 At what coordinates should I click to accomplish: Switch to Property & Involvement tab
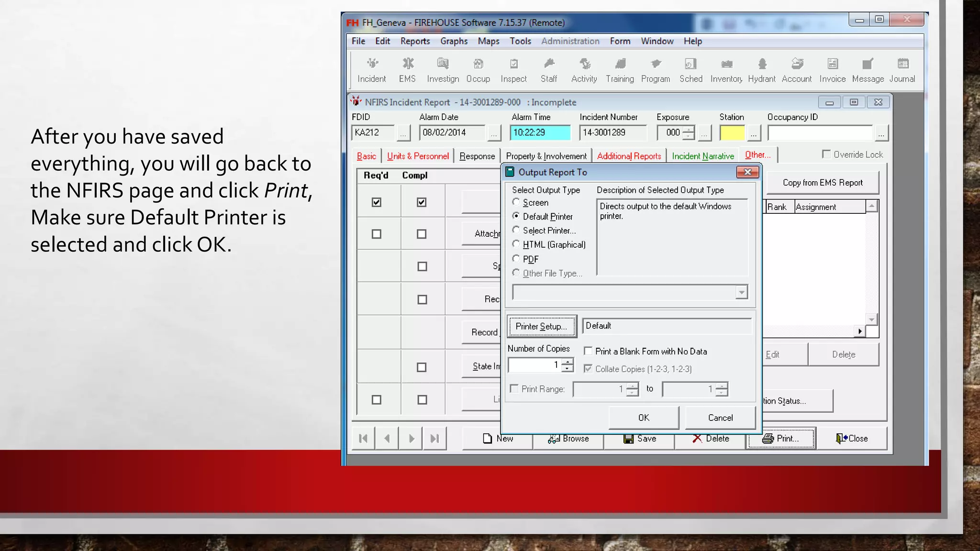(546, 156)
